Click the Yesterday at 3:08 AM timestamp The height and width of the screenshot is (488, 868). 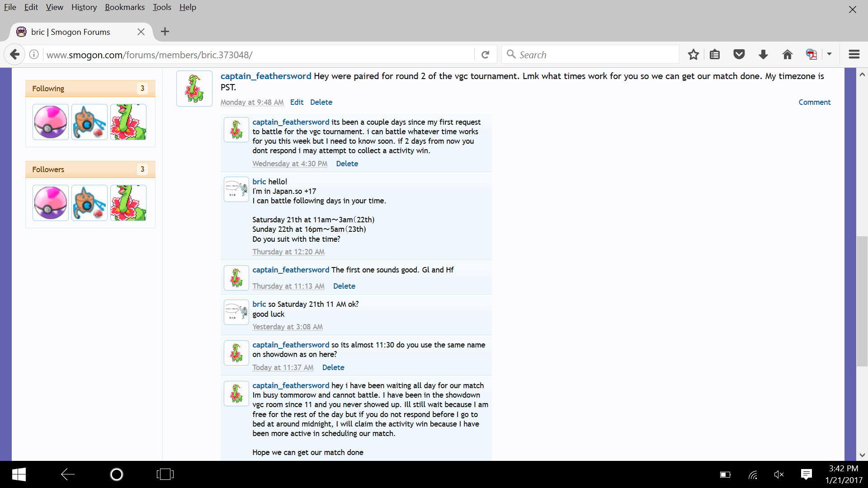click(x=288, y=327)
